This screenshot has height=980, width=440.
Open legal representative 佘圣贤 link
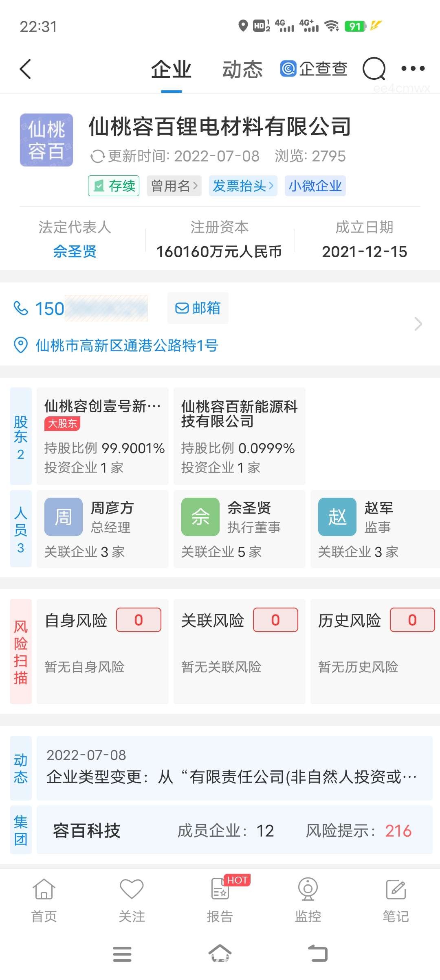point(75,252)
